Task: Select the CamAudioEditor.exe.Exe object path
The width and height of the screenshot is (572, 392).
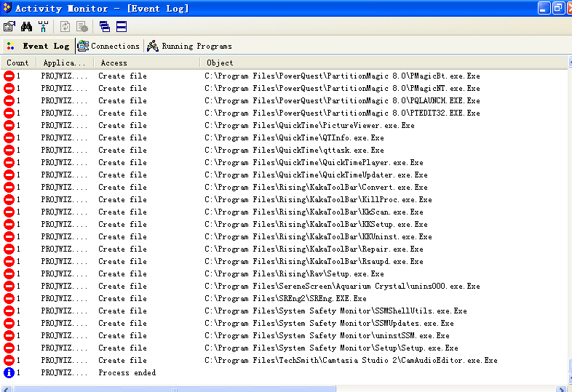Action: [351, 361]
